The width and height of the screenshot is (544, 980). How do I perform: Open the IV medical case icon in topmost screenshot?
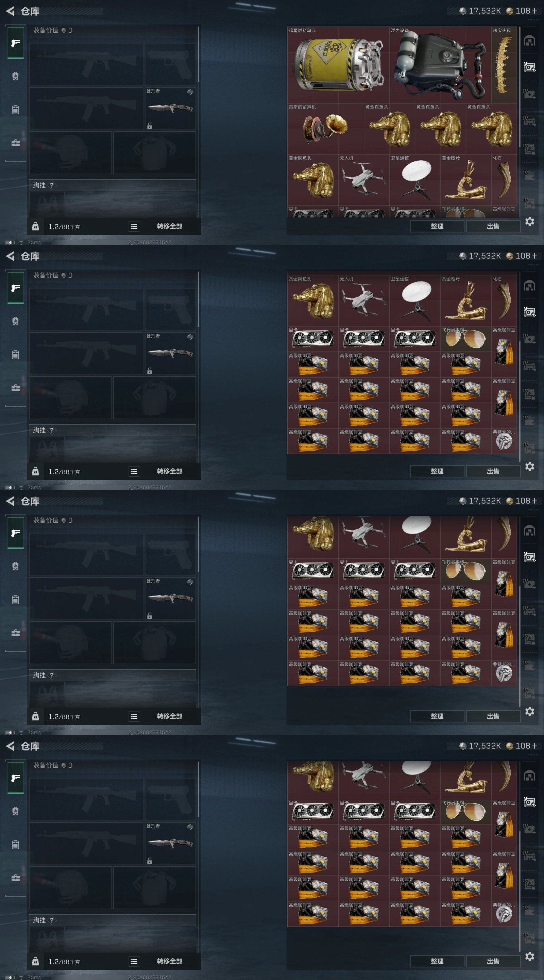530,94
